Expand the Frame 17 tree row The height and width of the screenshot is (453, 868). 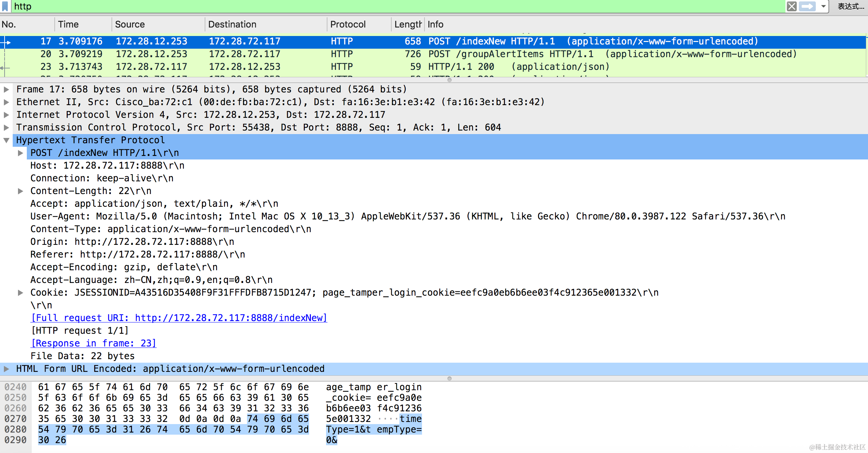coord(6,90)
